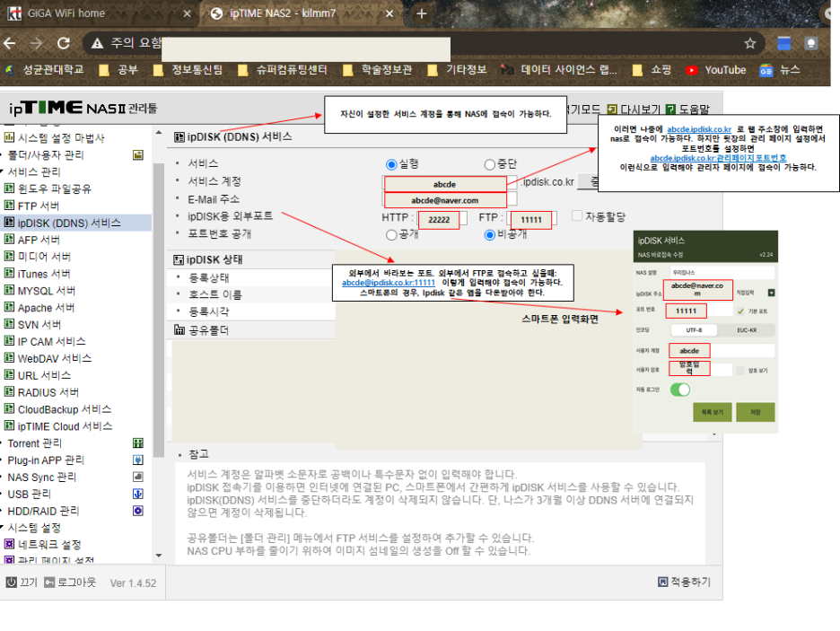
Task: Close the GiGA WiFi home tab
Action: tap(187, 13)
